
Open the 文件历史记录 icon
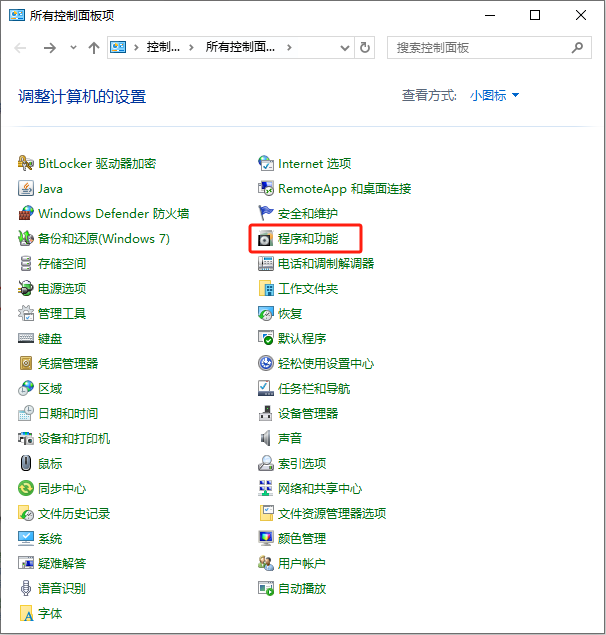coord(26,514)
